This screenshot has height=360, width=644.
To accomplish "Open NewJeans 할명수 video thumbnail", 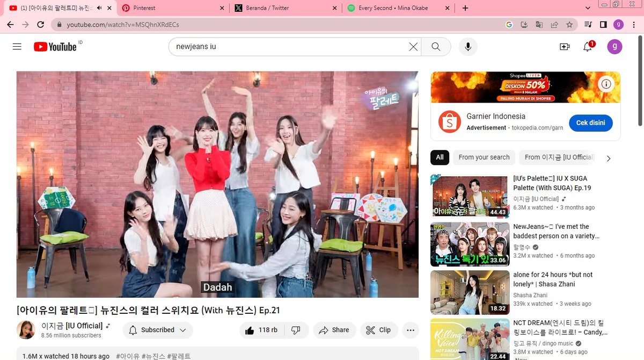I will point(470,244).
